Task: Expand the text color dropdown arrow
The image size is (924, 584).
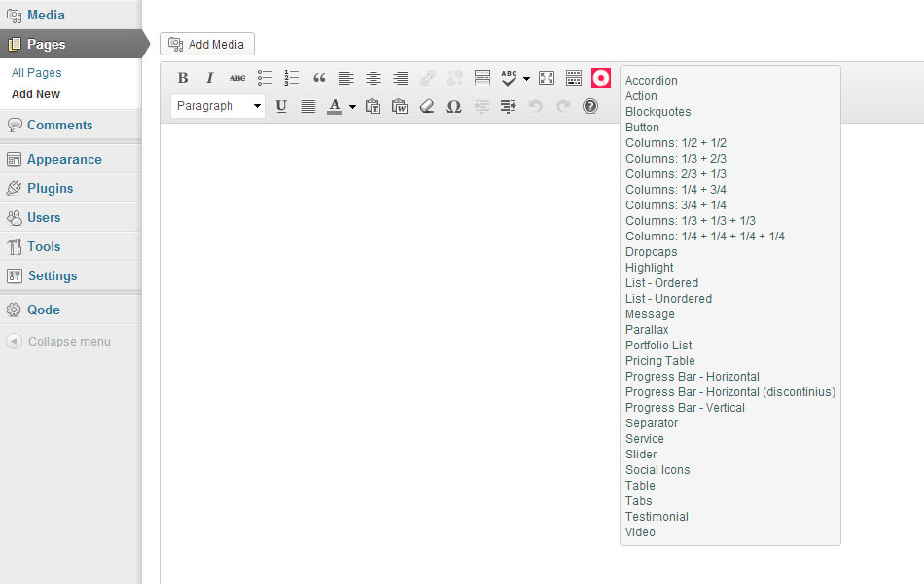Action: tap(352, 107)
